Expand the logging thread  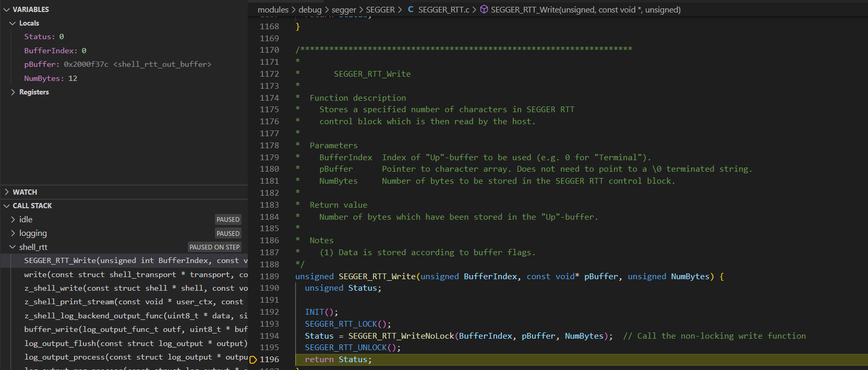coord(13,233)
